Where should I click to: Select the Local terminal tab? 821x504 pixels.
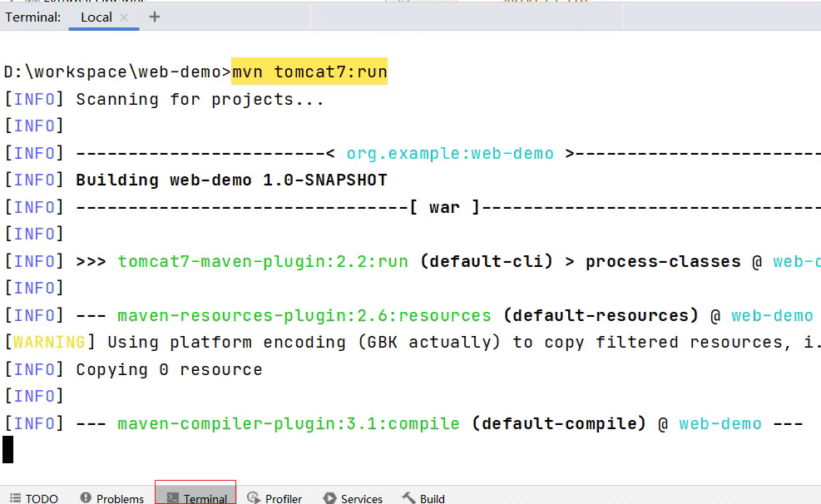pos(96,17)
